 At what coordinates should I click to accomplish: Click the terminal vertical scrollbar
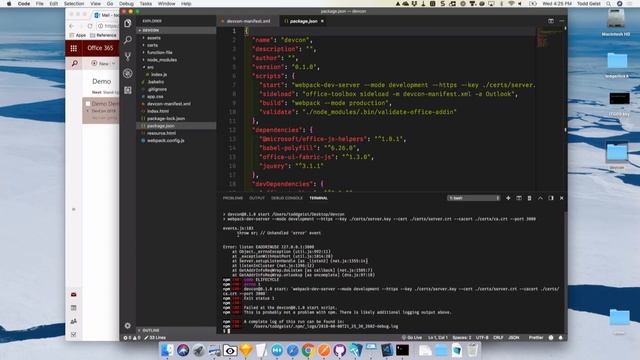point(566,271)
